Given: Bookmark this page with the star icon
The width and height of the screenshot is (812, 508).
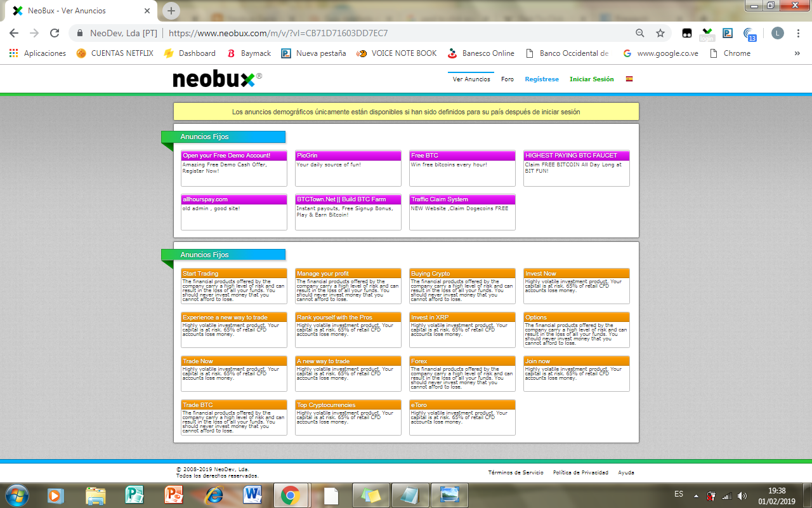Looking at the screenshot, I should pos(660,33).
